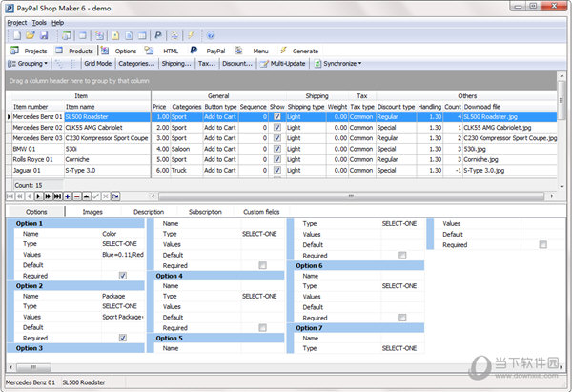Click the Projects icon in top toolbar

[66, 35]
